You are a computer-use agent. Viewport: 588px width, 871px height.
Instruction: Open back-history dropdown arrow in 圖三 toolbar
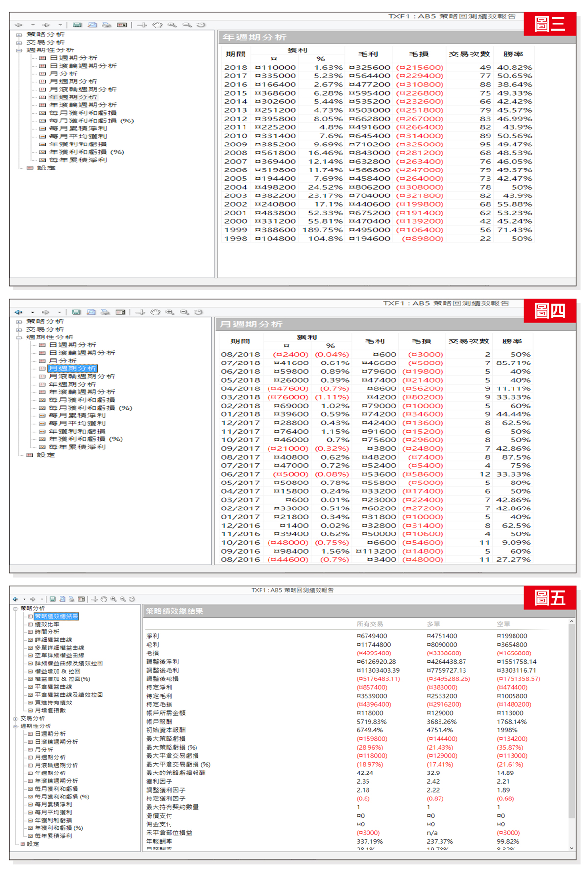33,25
